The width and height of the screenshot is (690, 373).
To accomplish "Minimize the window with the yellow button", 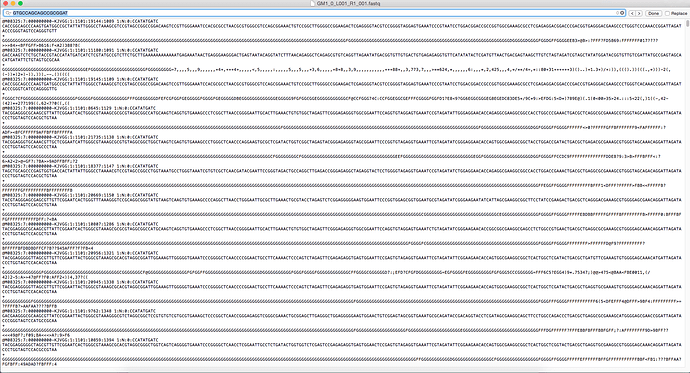I will tap(13, 3).
